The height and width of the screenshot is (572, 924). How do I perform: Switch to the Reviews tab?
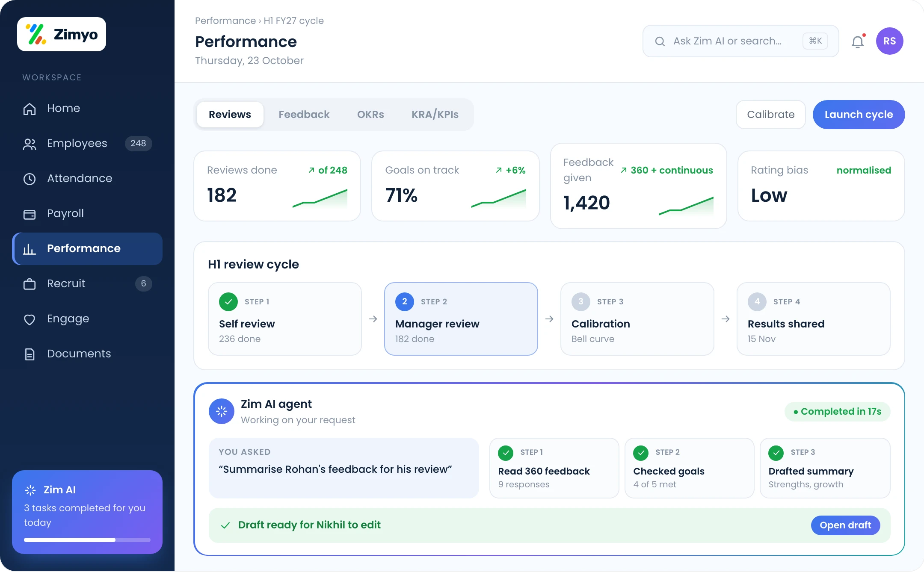click(x=230, y=115)
